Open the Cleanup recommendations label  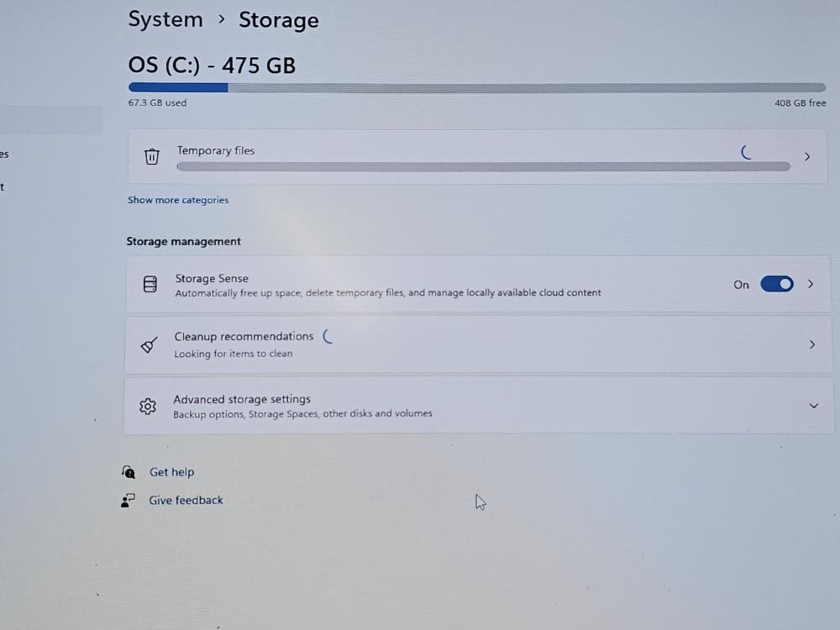(244, 337)
